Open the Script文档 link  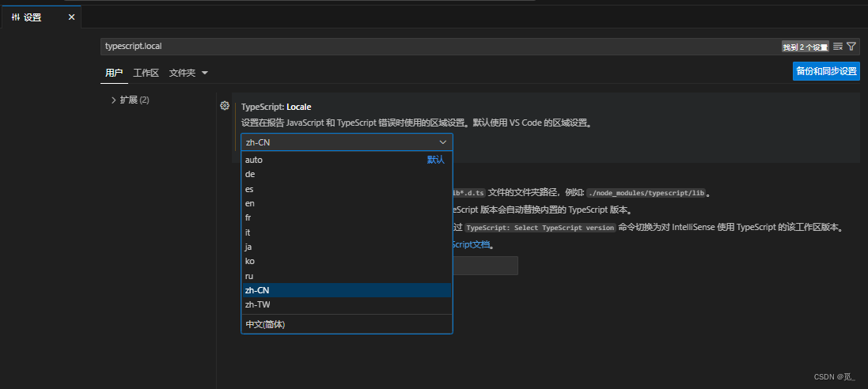(471, 244)
